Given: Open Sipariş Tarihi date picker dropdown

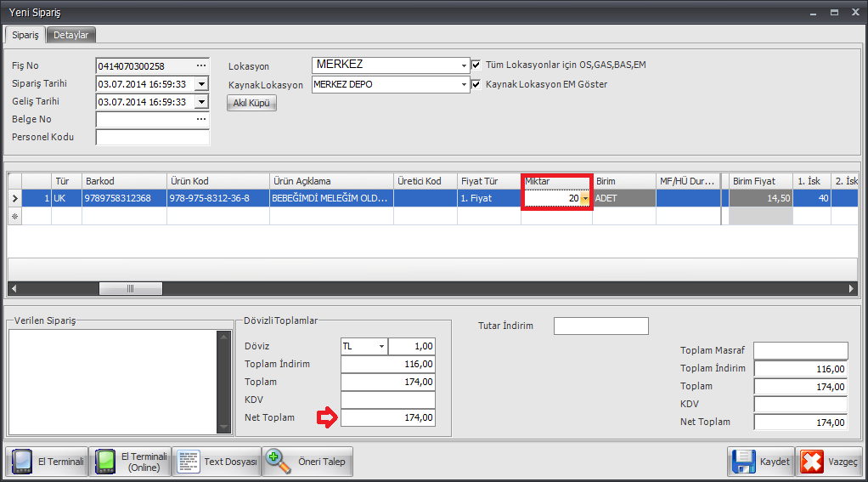Looking at the screenshot, I should click(x=201, y=84).
